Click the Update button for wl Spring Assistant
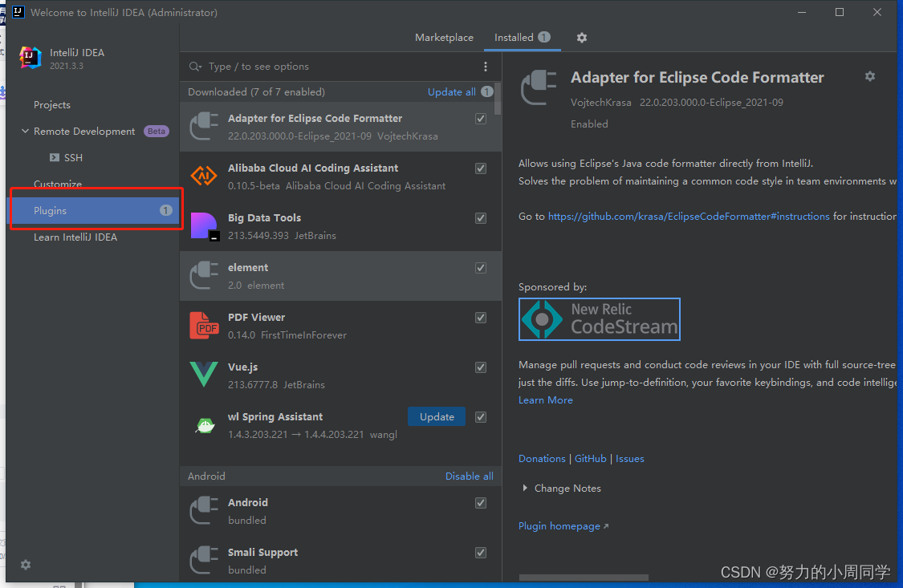 tap(437, 416)
